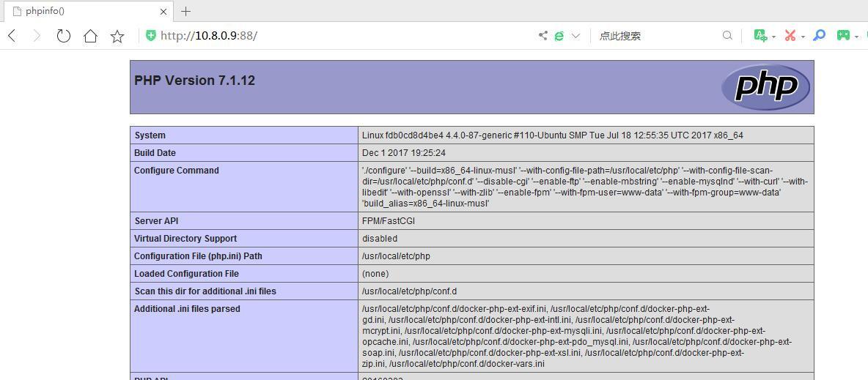Click the './configure' command value cell

[x=586, y=187]
